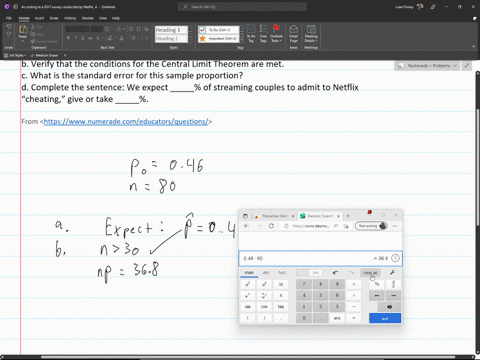
Task: Click the OneNote Redo arrow
Action: tap(9, 34)
